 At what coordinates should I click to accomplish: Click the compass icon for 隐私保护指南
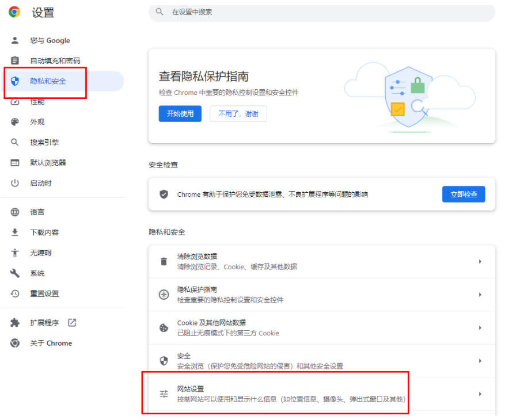pos(164,295)
